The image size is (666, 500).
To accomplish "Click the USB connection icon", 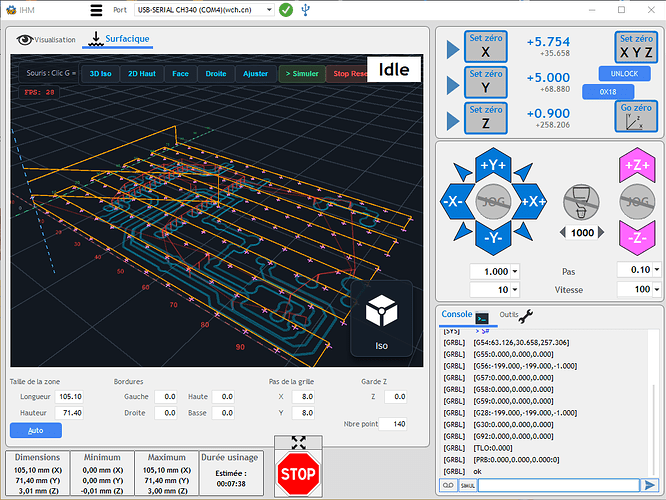I will [x=305, y=10].
